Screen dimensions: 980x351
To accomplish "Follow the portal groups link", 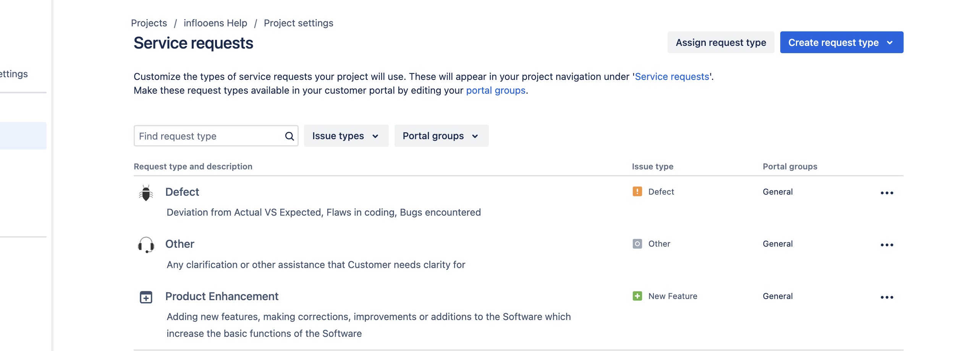I will [x=496, y=90].
